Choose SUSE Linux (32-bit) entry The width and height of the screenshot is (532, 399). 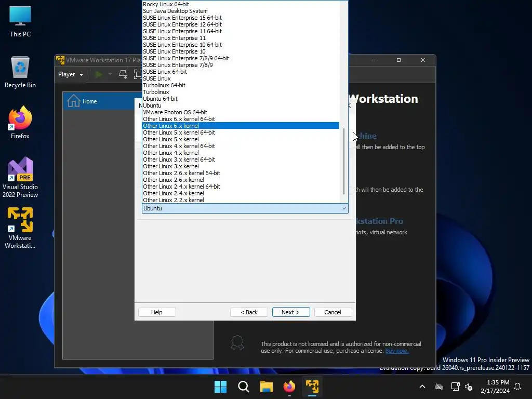(241, 78)
